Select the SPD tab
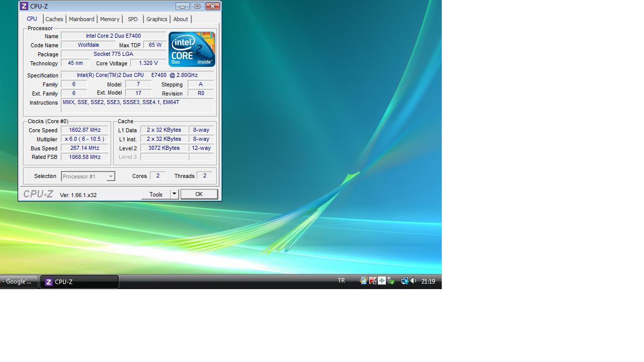 pos(133,19)
